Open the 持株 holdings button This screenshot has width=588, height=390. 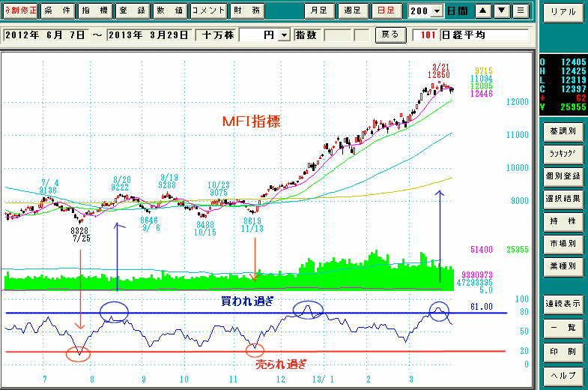pos(563,222)
